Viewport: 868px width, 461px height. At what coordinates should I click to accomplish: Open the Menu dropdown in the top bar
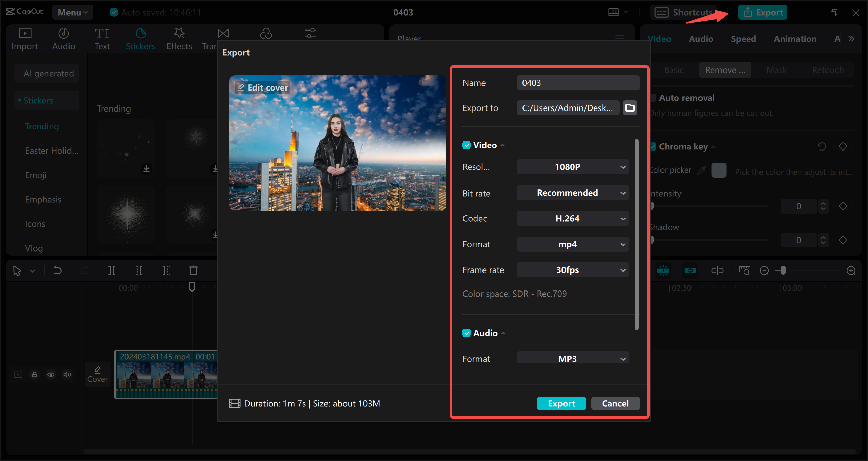72,12
